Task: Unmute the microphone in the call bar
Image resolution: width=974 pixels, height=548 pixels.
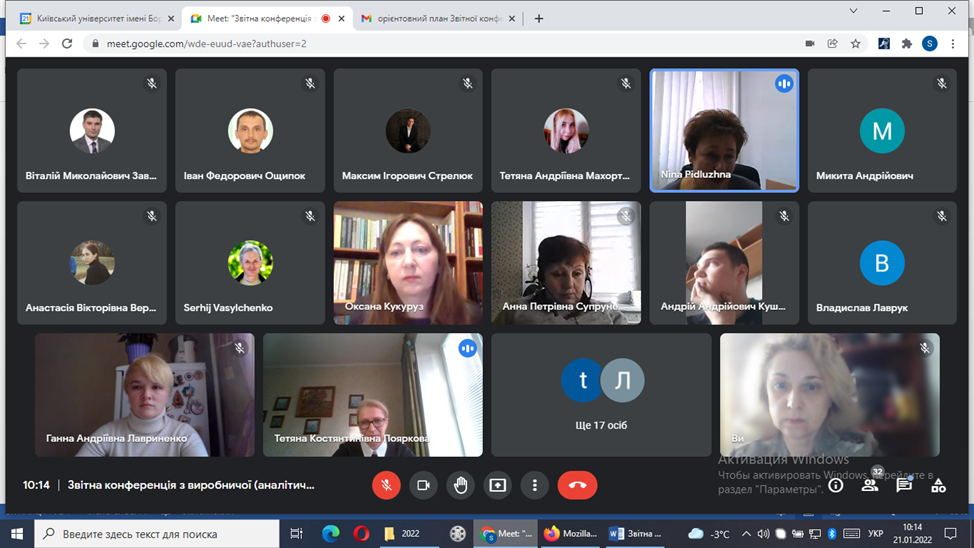Action: (386, 485)
